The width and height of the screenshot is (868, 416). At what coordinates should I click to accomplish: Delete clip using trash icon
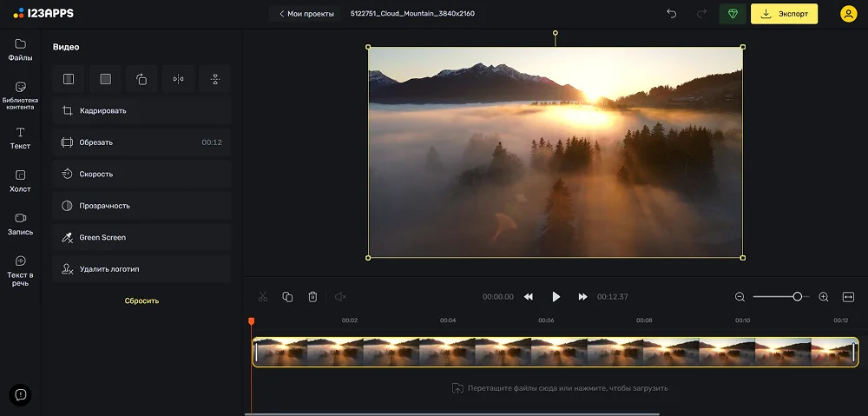[x=312, y=297]
